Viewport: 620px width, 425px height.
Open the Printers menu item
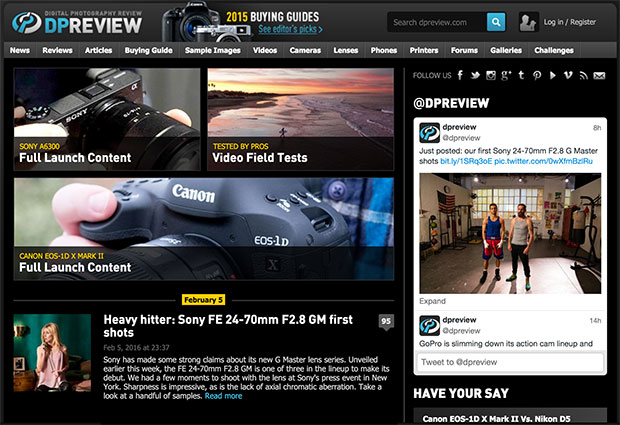click(x=424, y=50)
